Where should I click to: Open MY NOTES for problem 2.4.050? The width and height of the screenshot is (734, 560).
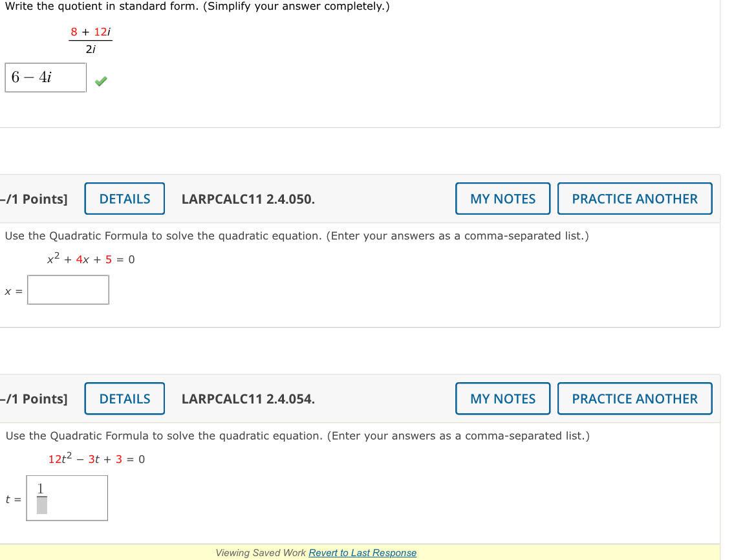(502, 199)
